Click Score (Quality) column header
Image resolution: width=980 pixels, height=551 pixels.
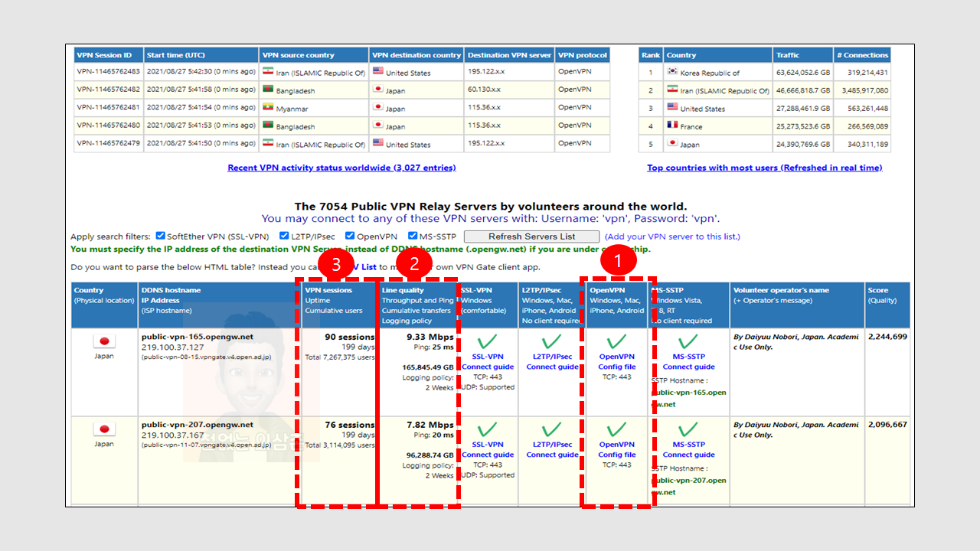click(887, 305)
